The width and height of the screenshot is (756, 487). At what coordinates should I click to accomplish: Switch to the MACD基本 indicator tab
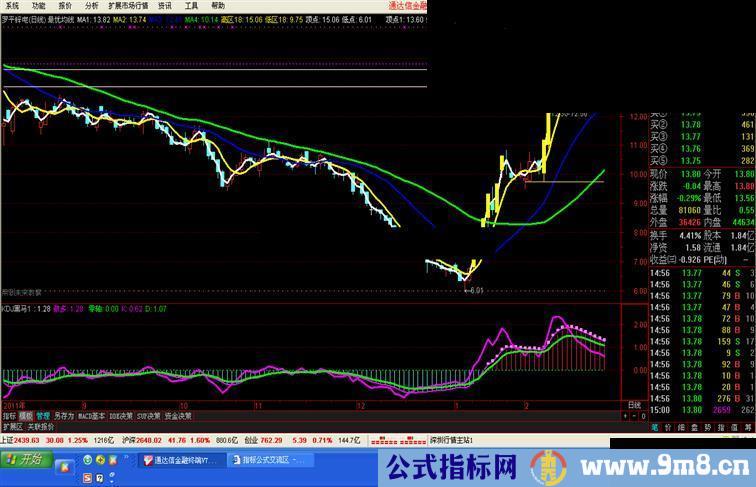[x=92, y=414]
